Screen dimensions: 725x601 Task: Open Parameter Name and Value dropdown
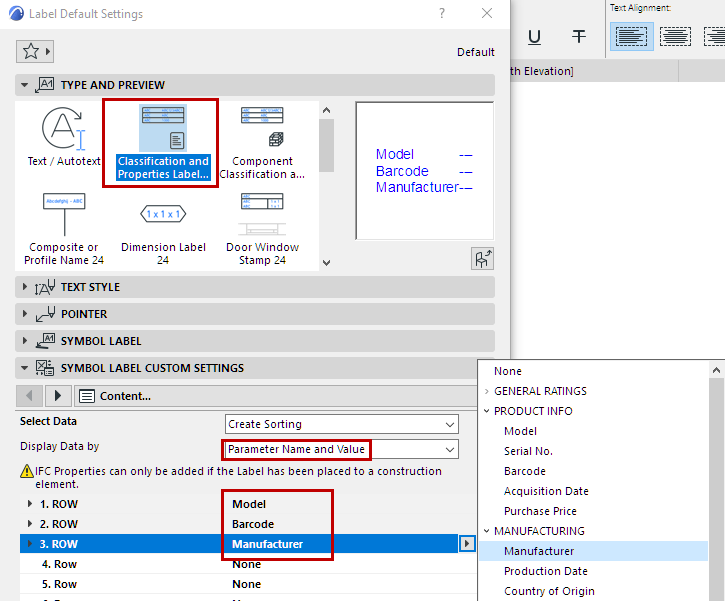(x=342, y=449)
